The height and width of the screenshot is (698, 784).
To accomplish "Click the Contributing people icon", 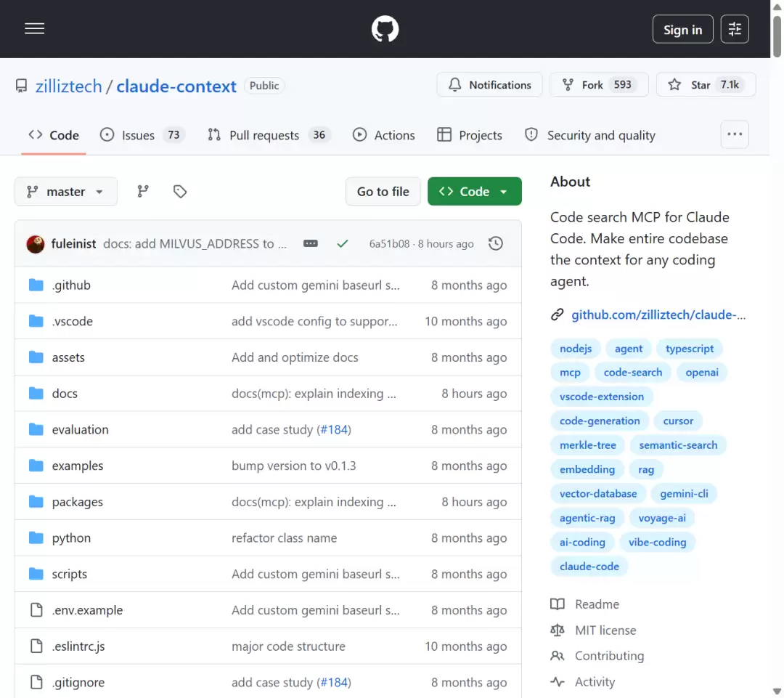I will (558, 655).
